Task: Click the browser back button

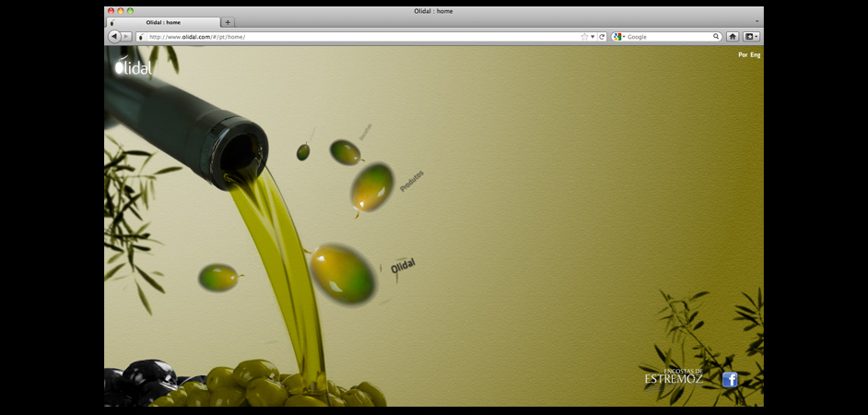Action: pos(114,37)
